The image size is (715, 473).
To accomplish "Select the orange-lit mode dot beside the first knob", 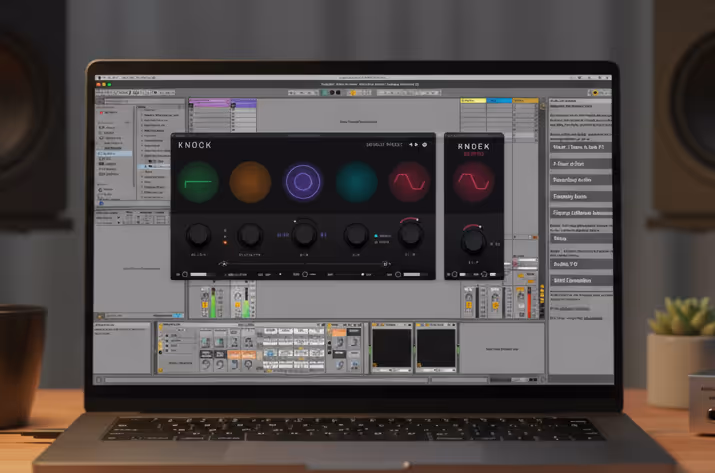I will coord(225,243).
